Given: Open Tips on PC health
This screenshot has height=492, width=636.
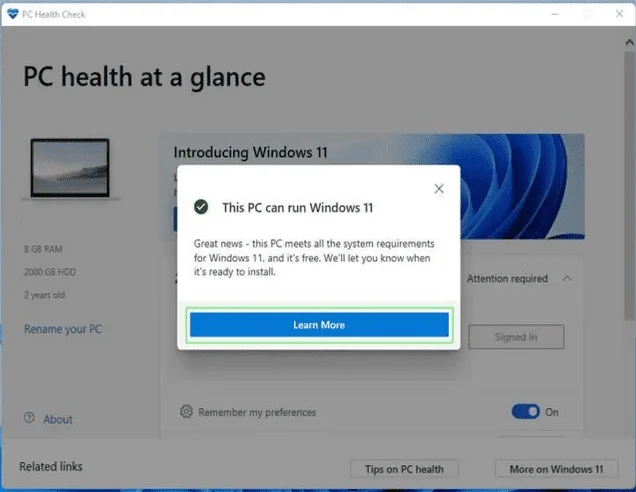Looking at the screenshot, I should [404, 469].
